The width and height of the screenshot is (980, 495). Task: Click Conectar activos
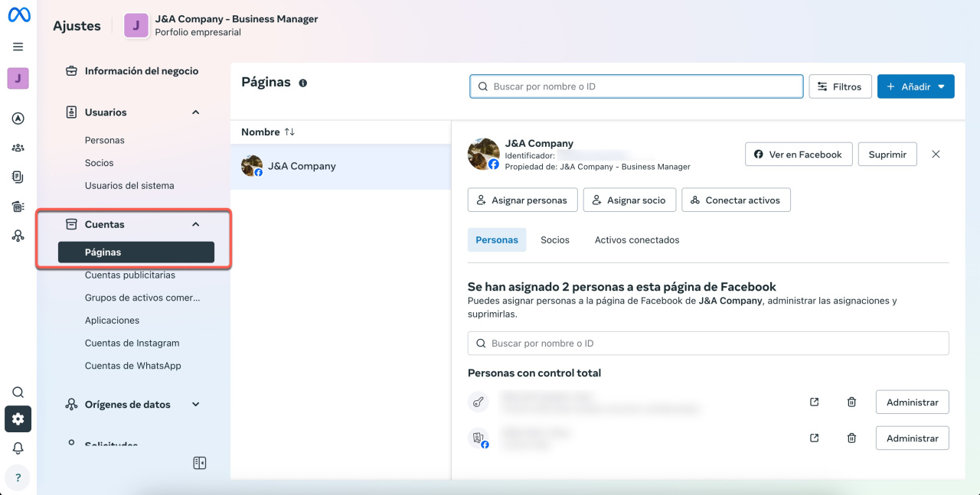[x=736, y=200]
